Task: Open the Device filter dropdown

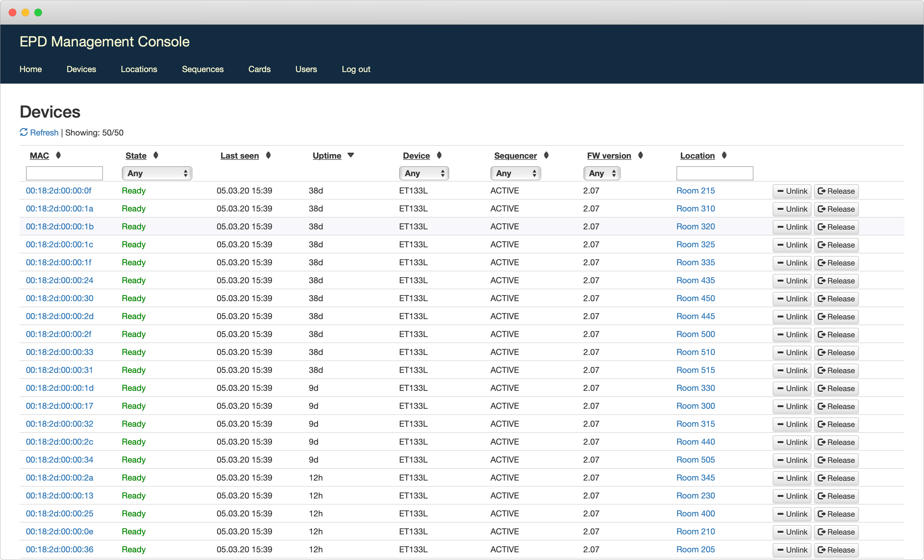Action: [424, 173]
